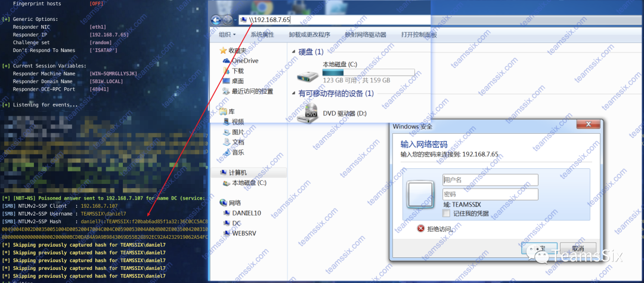Open the 下载 folder in favorites
This screenshot has height=283, width=644.
tap(233, 70)
